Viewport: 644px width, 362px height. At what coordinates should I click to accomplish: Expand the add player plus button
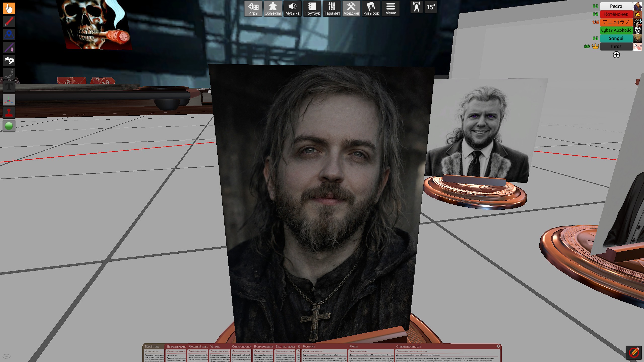coord(616,55)
